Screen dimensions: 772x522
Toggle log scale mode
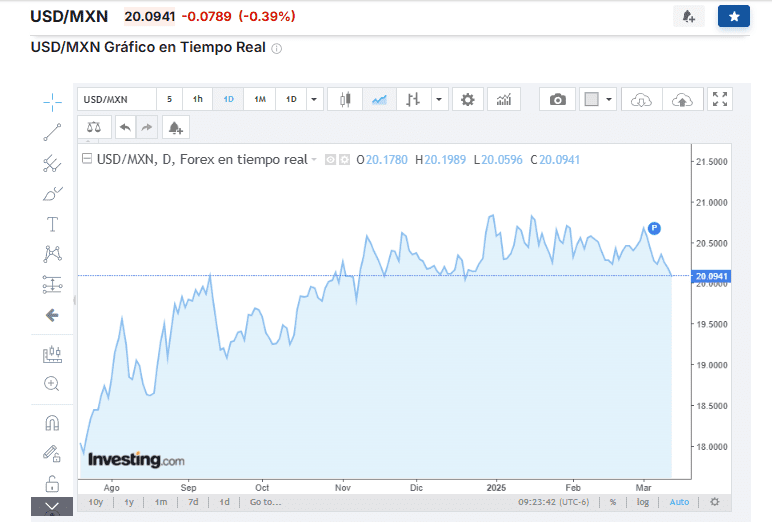(x=643, y=502)
